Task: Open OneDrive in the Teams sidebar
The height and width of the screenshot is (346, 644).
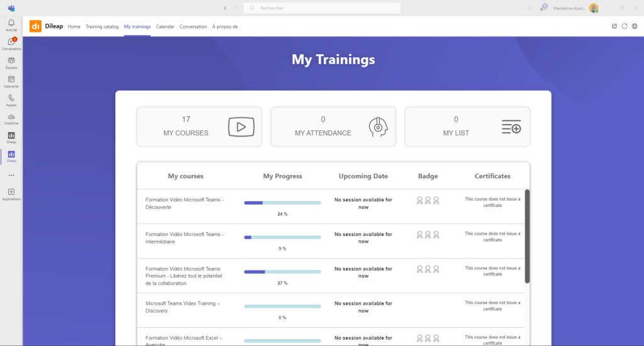Action: click(11, 119)
